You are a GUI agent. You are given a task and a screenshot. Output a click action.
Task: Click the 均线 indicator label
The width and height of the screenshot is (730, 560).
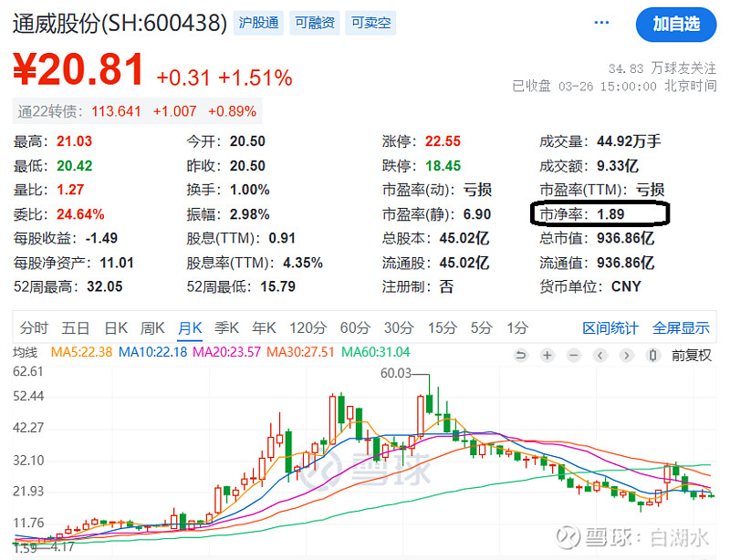26,352
